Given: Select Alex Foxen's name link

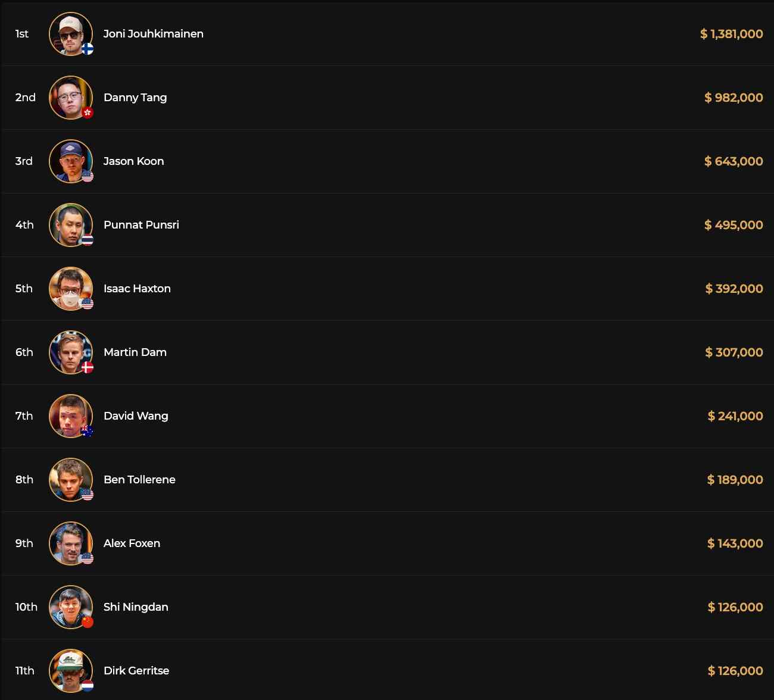Looking at the screenshot, I should 132,543.
